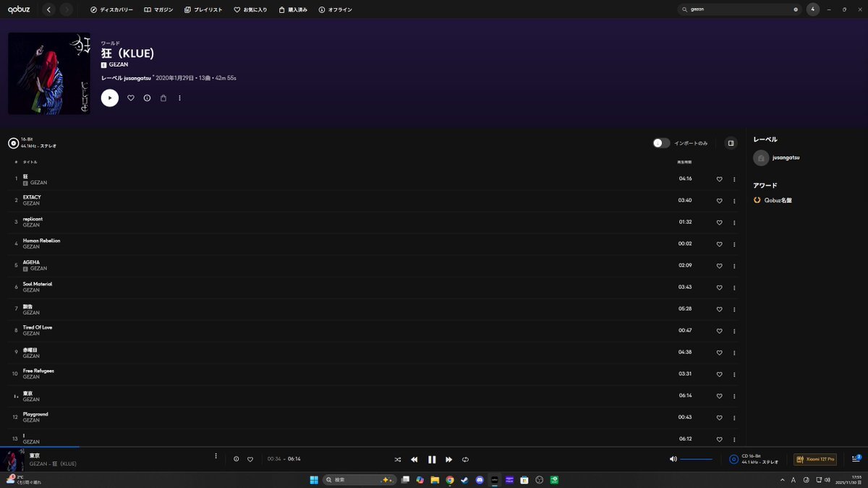Play the 狂 (KLUE) album
868x488 pixels.
(110, 98)
